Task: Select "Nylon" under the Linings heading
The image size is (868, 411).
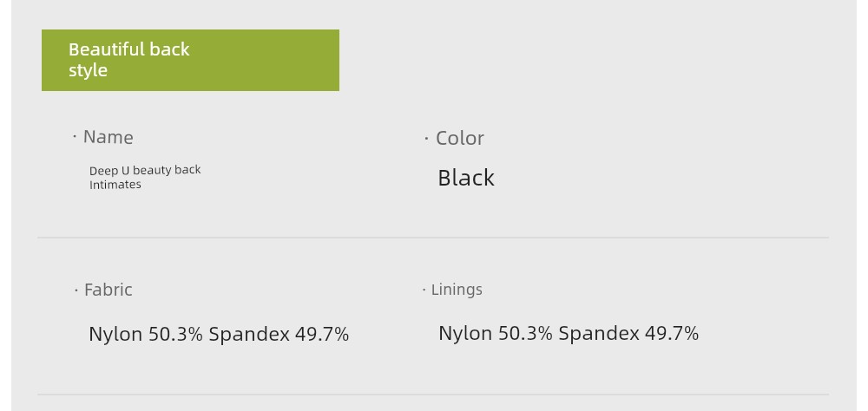Action: 465,334
